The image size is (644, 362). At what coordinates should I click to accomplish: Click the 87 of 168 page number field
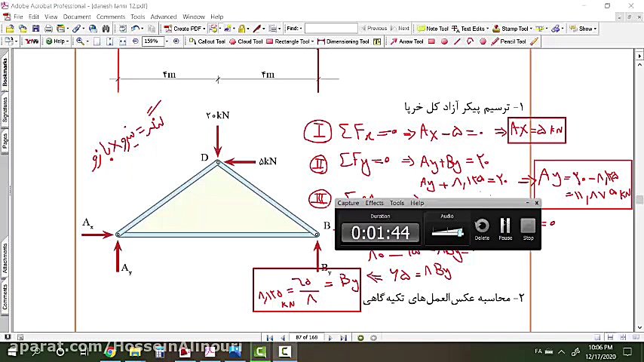306,337
